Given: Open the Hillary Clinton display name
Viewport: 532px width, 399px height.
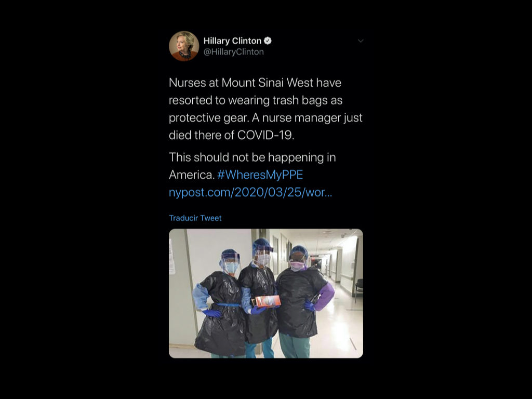Looking at the screenshot, I should pyautogui.click(x=232, y=41).
